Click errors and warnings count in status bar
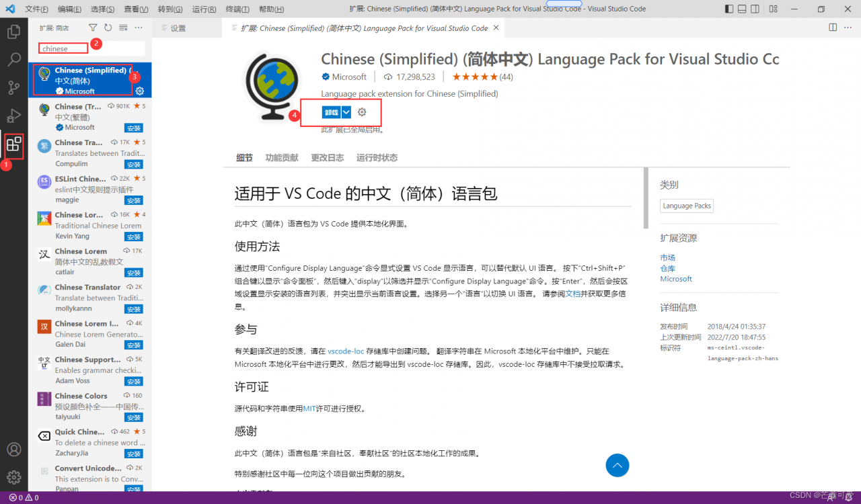 [x=24, y=498]
